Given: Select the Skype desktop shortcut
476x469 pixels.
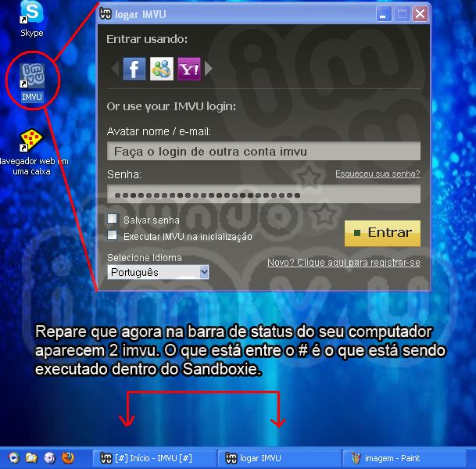Looking at the screenshot, I should click(32, 19).
